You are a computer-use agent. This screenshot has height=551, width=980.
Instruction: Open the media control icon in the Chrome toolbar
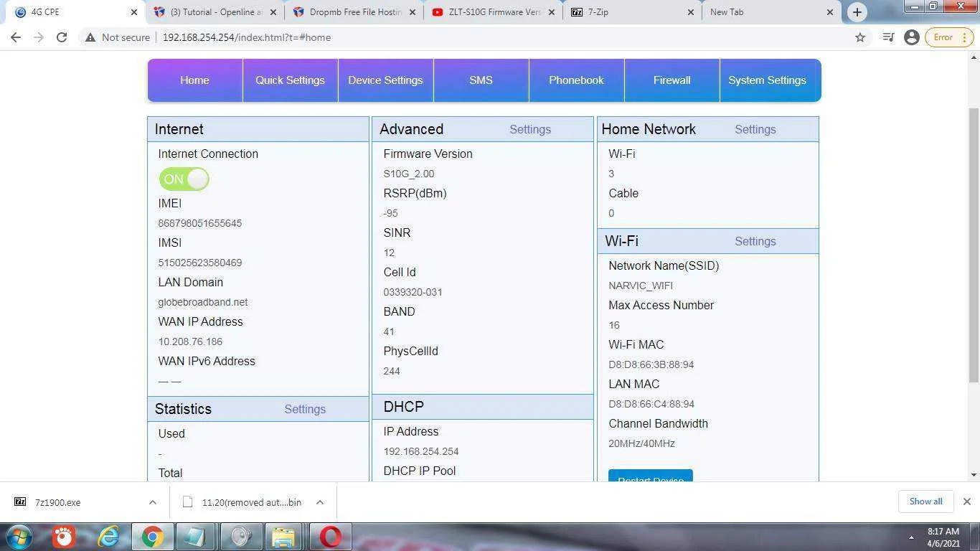point(888,37)
